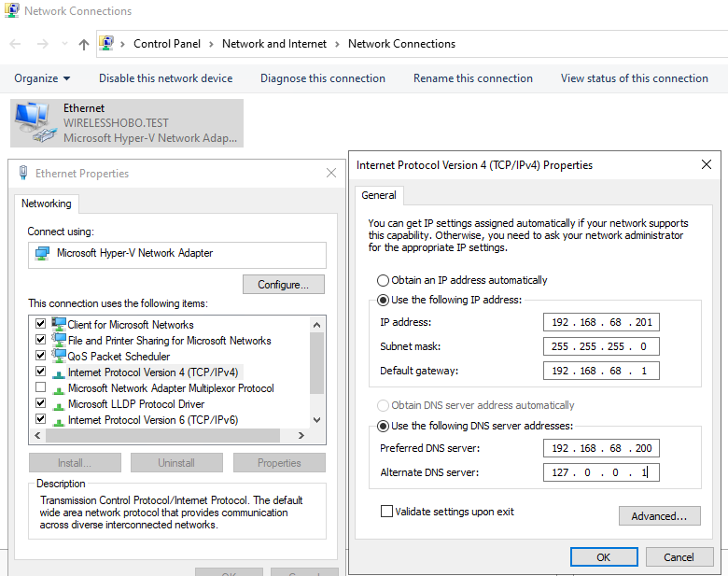Click the Back arrow navigation icon
The height and width of the screenshot is (576, 728).
(x=16, y=44)
